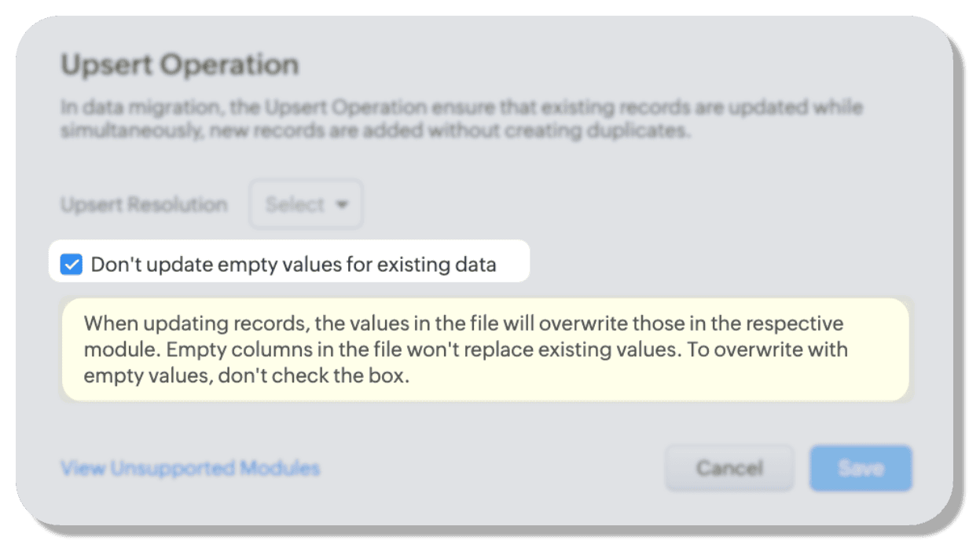Click the Upsert Operation heading

pos(180,64)
